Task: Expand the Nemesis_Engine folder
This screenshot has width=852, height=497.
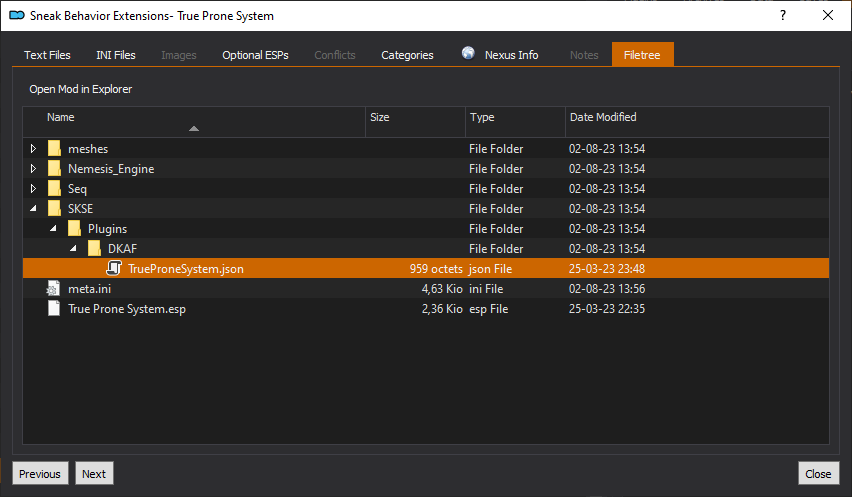Action: pos(33,168)
